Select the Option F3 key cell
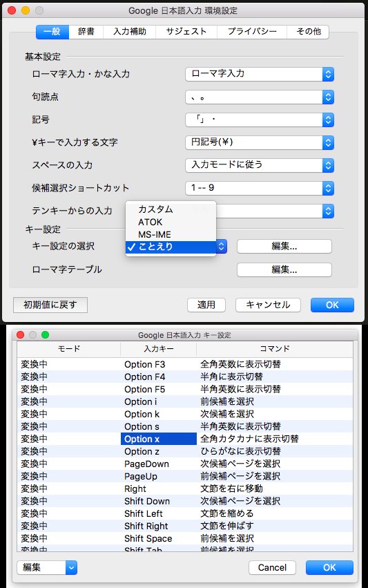Image resolution: width=368 pixels, height=588 pixels. click(159, 364)
